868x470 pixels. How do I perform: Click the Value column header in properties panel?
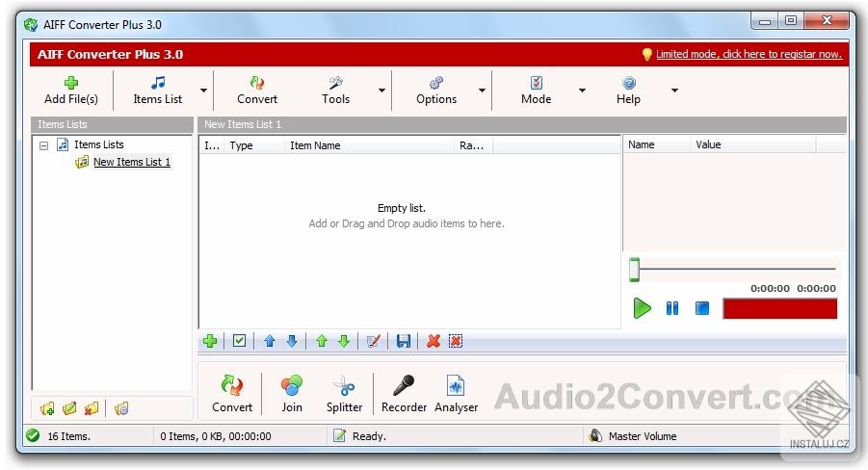(752, 144)
